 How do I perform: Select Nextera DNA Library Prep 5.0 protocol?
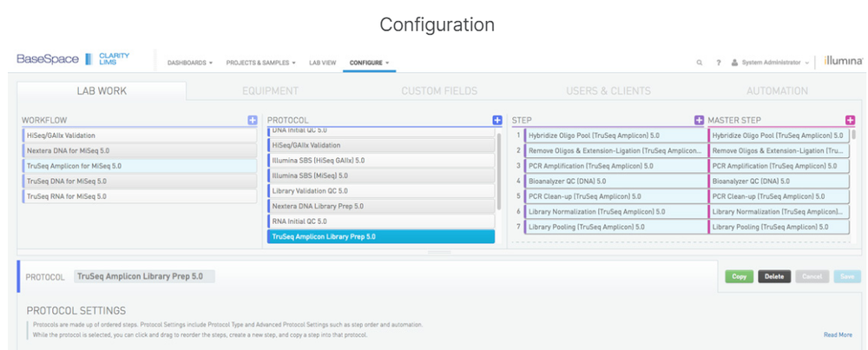pyautogui.click(x=381, y=206)
